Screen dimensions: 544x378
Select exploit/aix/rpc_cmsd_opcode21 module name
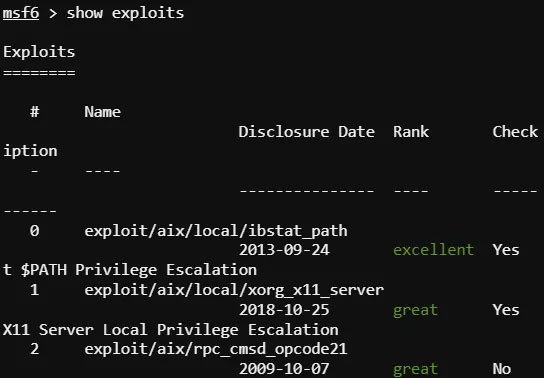(x=216, y=350)
